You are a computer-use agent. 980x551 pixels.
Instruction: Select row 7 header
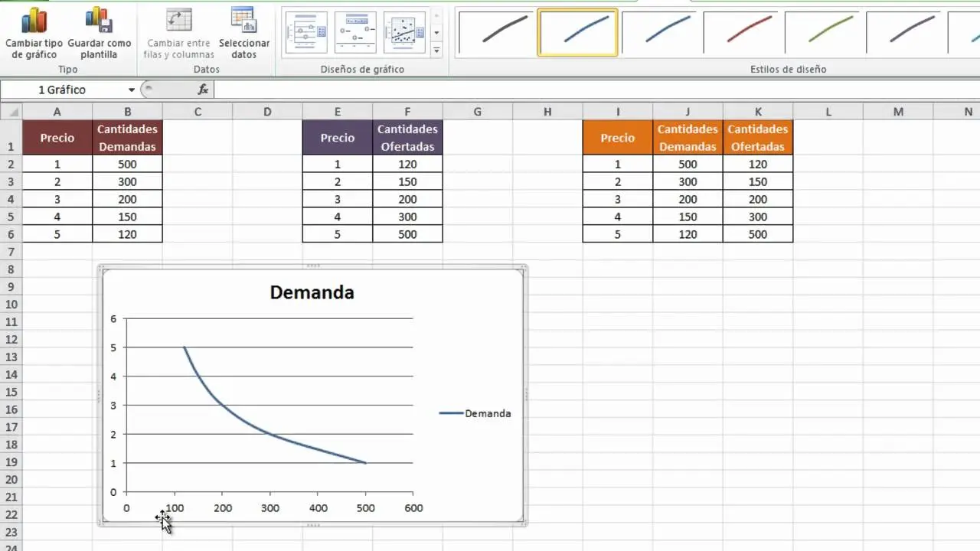click(11, 252)
